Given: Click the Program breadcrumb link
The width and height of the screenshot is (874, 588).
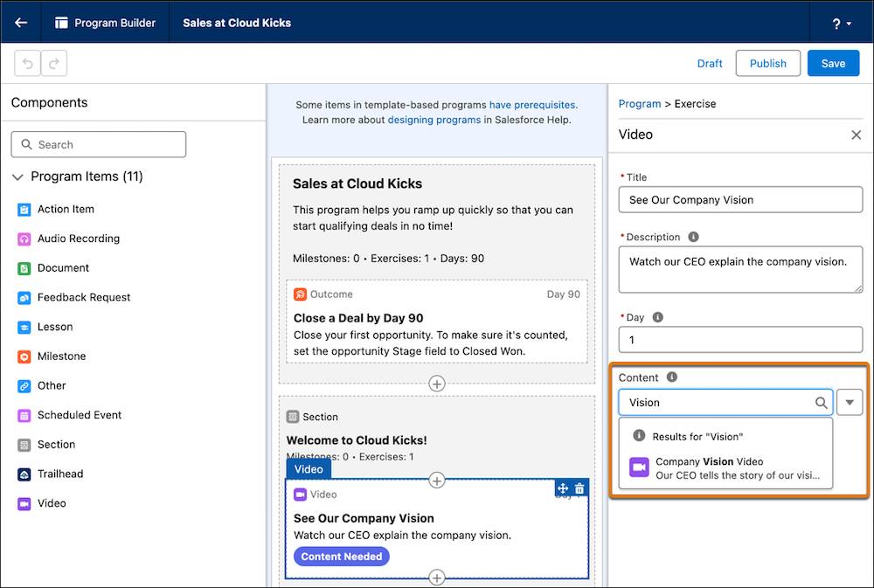Looking at the screenshot, I should [640, 104].
